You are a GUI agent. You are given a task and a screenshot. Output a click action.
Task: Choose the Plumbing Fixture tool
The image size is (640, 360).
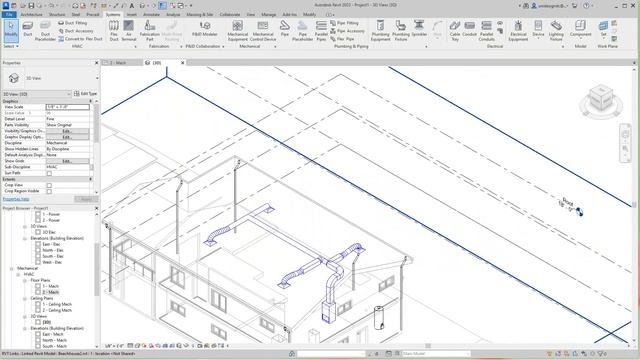(401, 31)
